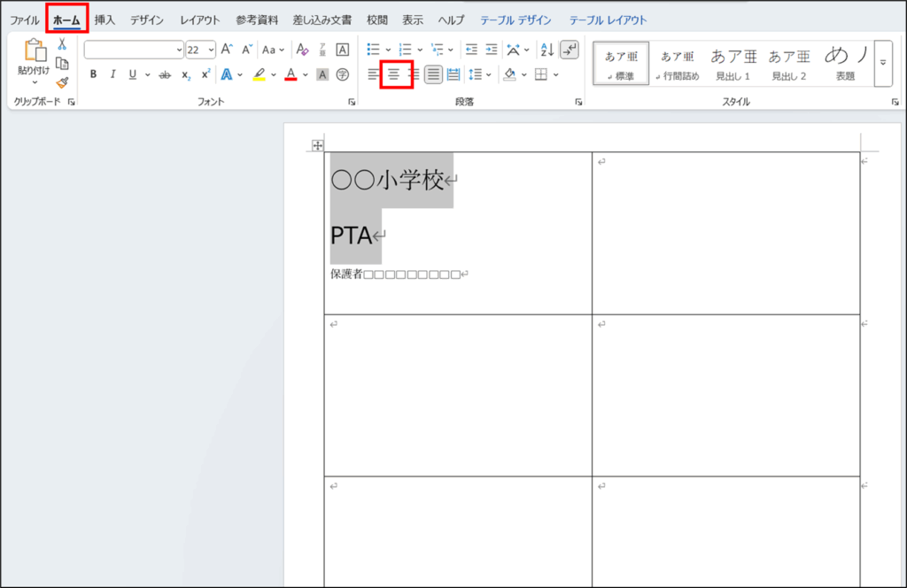This screenshot has height=588, width=907.
Task: Sort the selection with the A-Z icon
Action: tap(547, 50)
